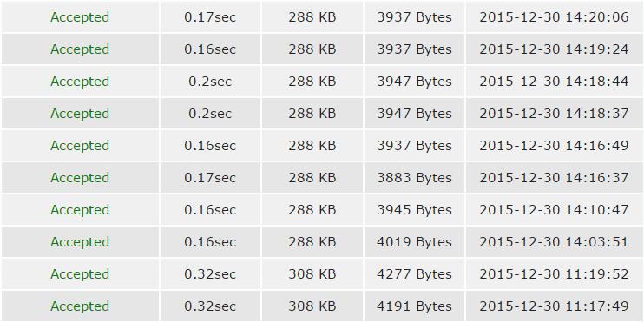Screen dimensions: 644x322
Task: Click 308 KB memory in 11:19:52 row
Action: pos(312,274)
